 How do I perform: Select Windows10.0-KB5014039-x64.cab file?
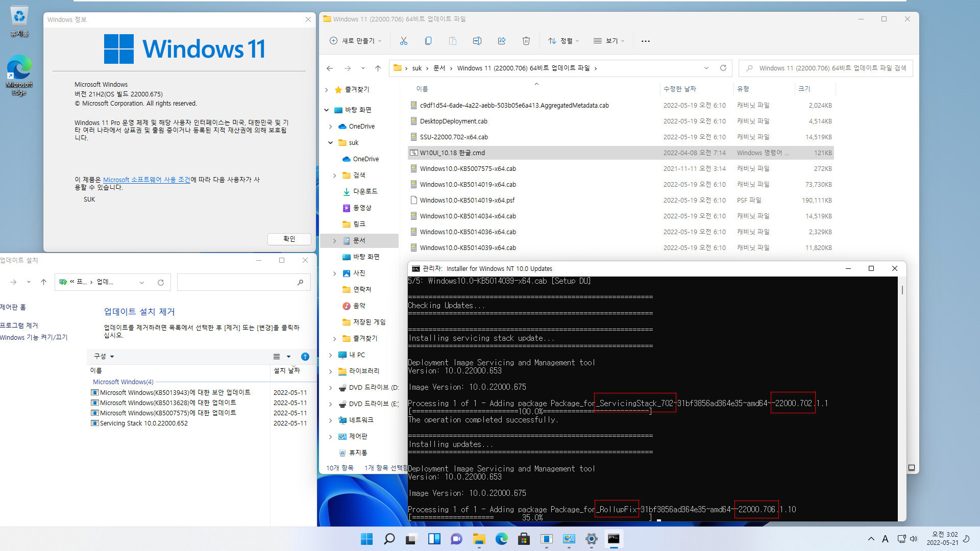tap(621, 248)
